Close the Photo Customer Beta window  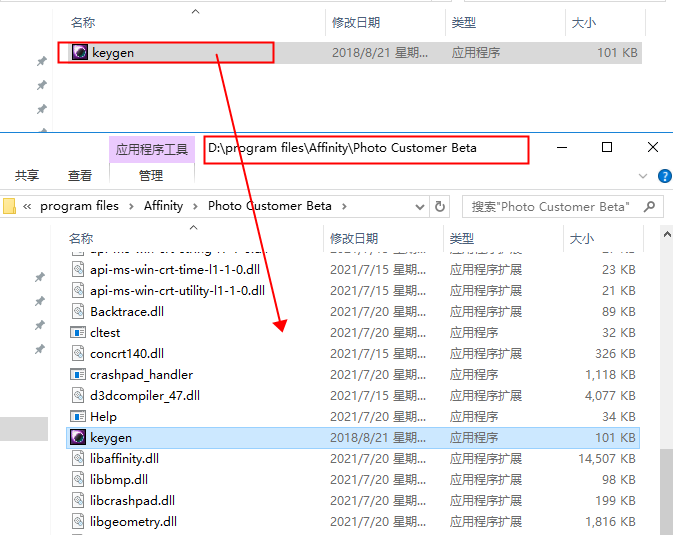[x=653, y=147]
